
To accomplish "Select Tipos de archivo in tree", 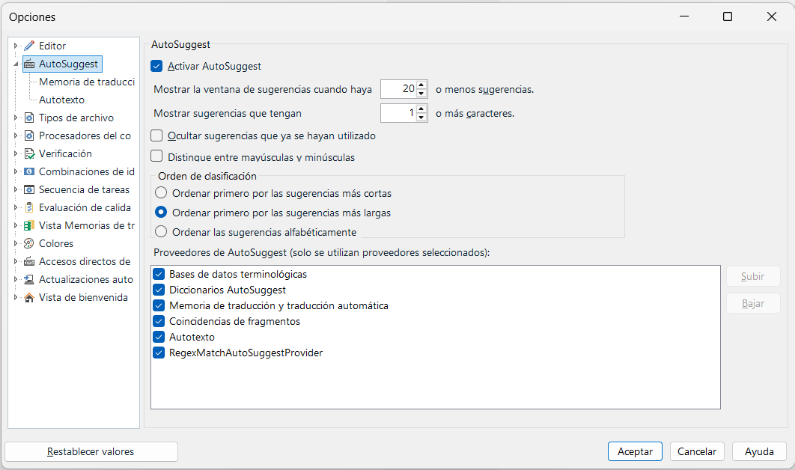I will (x=76, y=118).
